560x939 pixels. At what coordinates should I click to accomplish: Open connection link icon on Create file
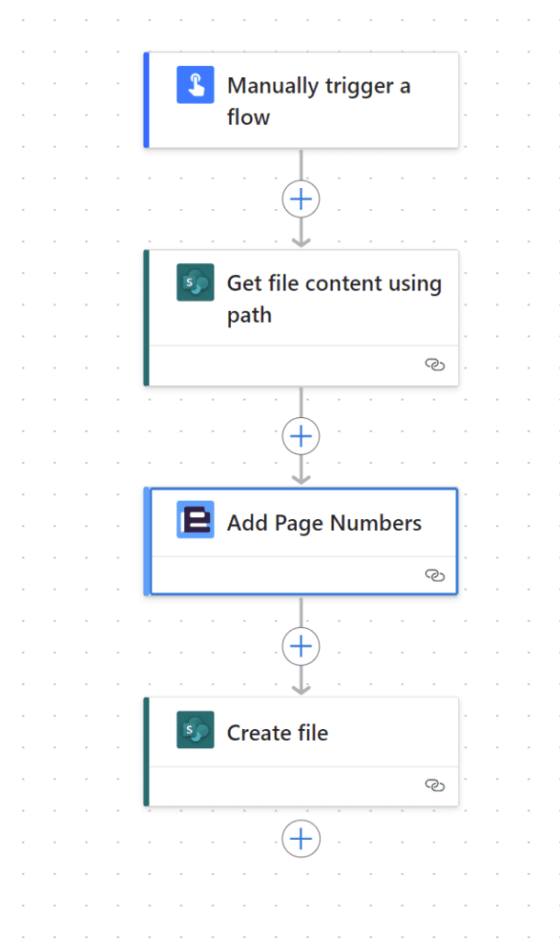pos(434,785)
